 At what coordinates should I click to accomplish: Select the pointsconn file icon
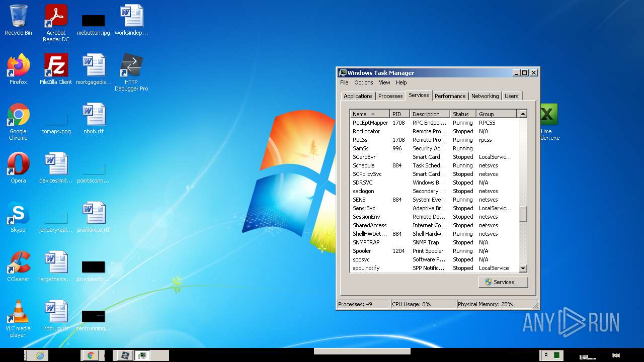coord(94,172)
